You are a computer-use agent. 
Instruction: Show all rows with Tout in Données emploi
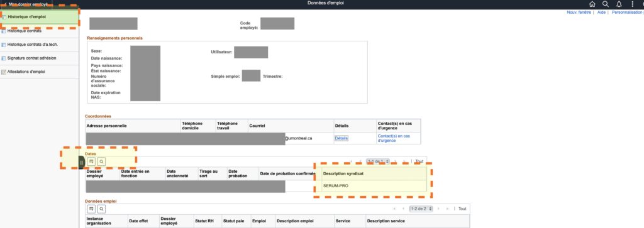tap(462, 209)
